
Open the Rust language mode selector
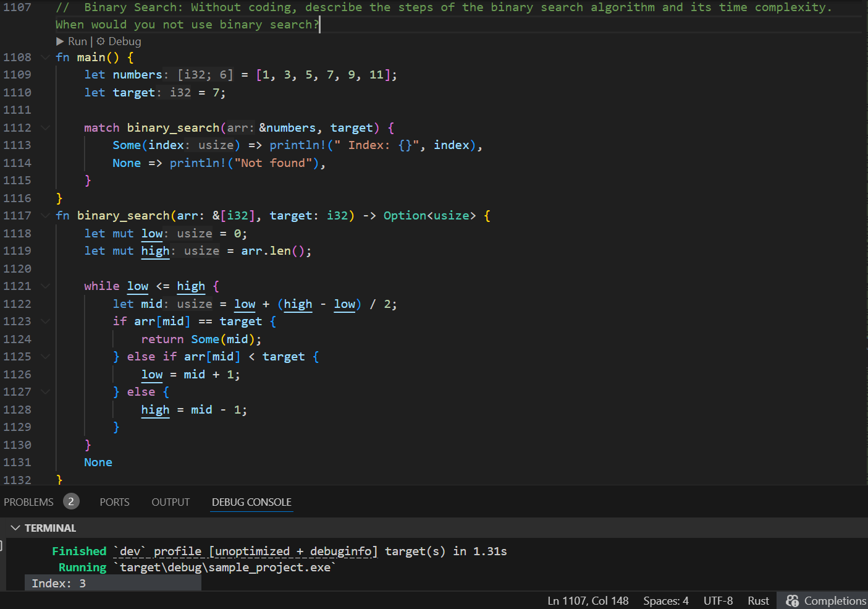pyautogui.click(x=758, y=601)
